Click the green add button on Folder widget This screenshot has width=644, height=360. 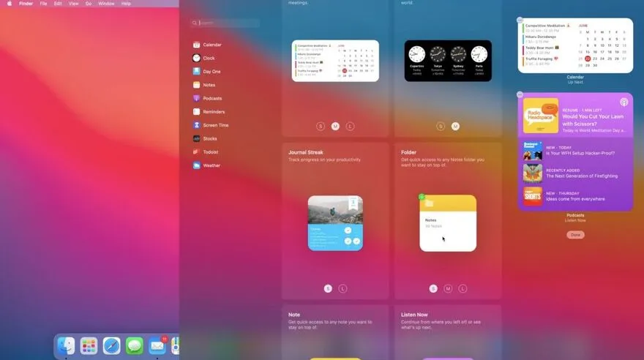tap(422, 197)
